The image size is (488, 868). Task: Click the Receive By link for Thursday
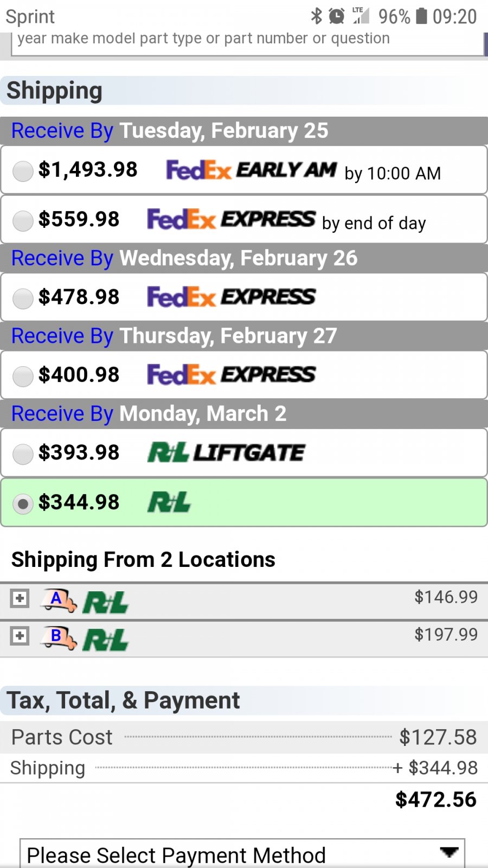62,336
